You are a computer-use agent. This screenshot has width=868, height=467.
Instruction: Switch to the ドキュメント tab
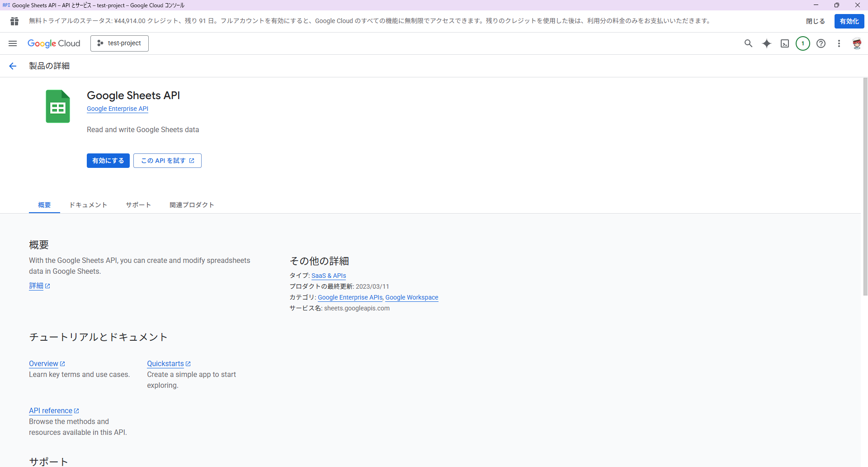(88, 205)
